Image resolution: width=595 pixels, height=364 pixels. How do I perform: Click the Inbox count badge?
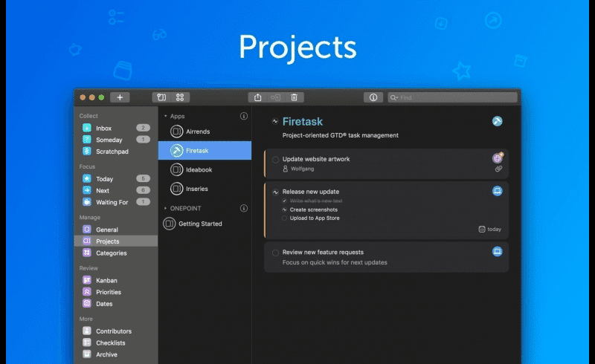(x=143, y=128)
